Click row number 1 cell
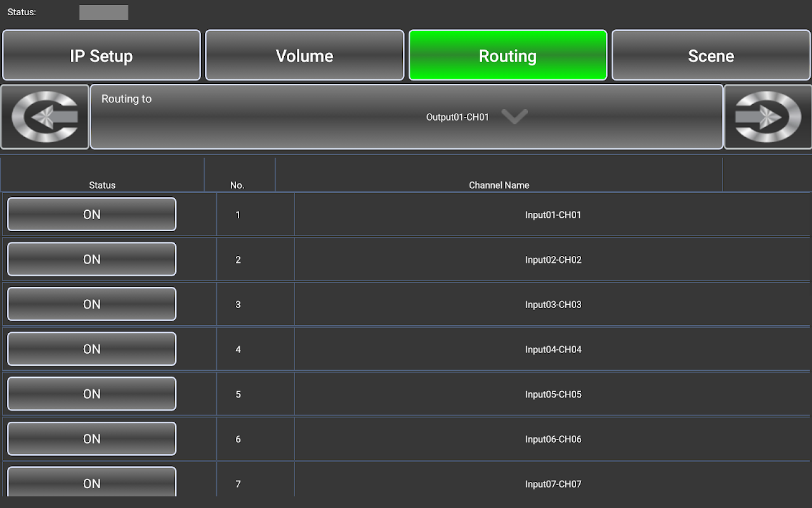Image resolution: width=812 pixels, height=508 pixels. [x=256, y=215]
